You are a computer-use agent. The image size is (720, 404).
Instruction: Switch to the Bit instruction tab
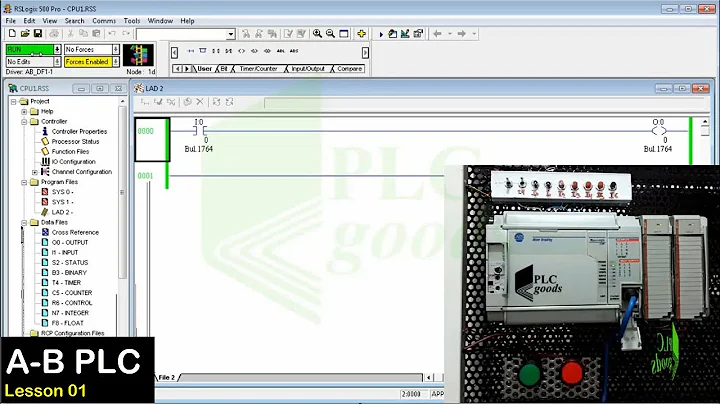tap(224, 69)
